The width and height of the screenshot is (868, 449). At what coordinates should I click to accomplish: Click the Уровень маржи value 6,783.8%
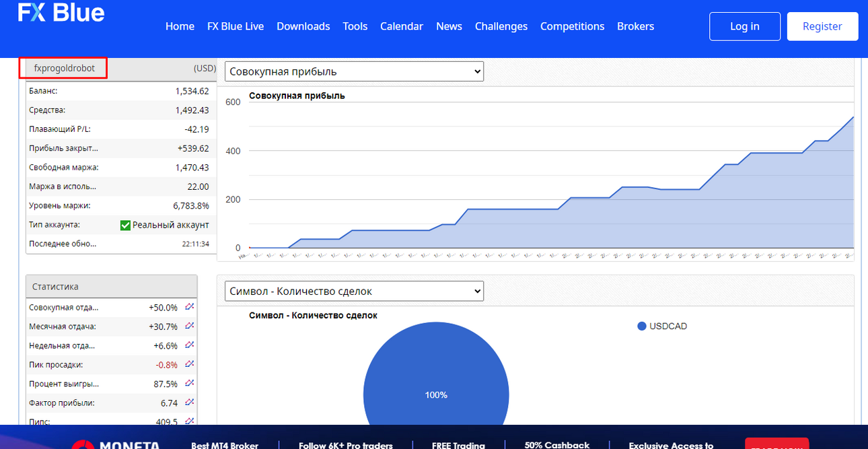tap(191, 205)
